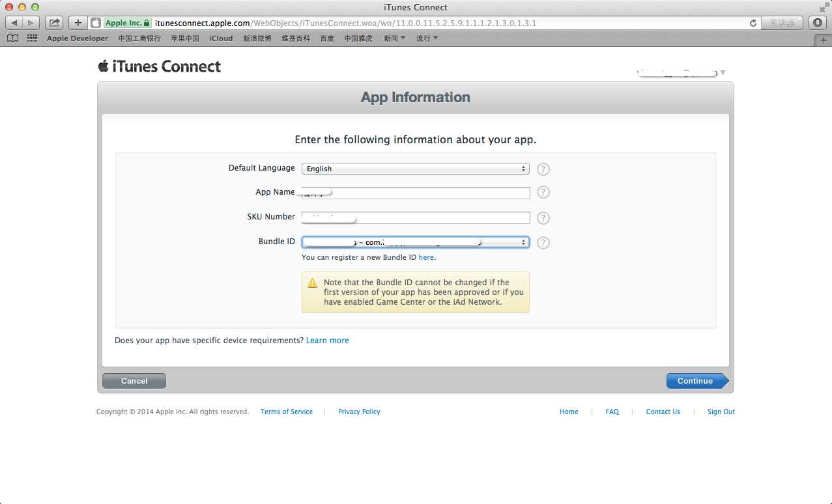The height and width of the screenshot is (504, 832).
Task: Open the FAQ footer link
Action: (612, 412)
